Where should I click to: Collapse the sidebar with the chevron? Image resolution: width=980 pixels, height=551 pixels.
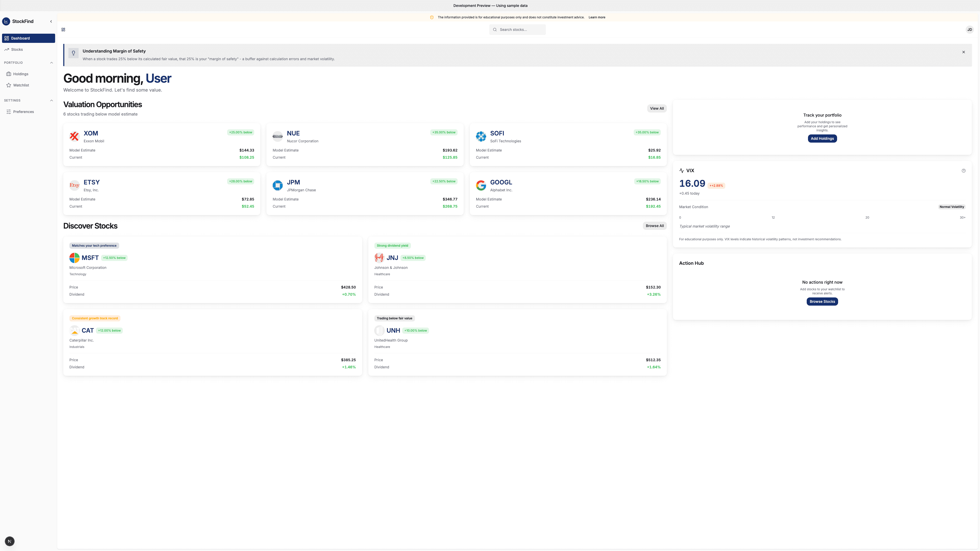point(51,21)
